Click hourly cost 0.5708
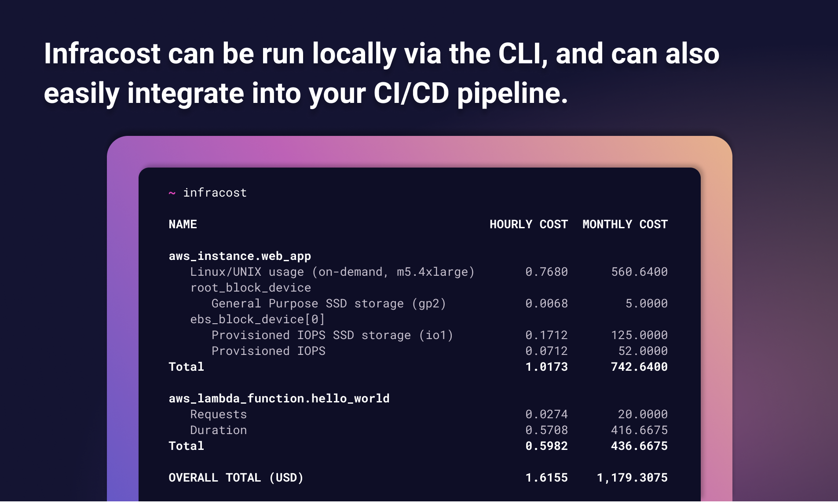This screenshot has width=838, height=504. [547, 430]
